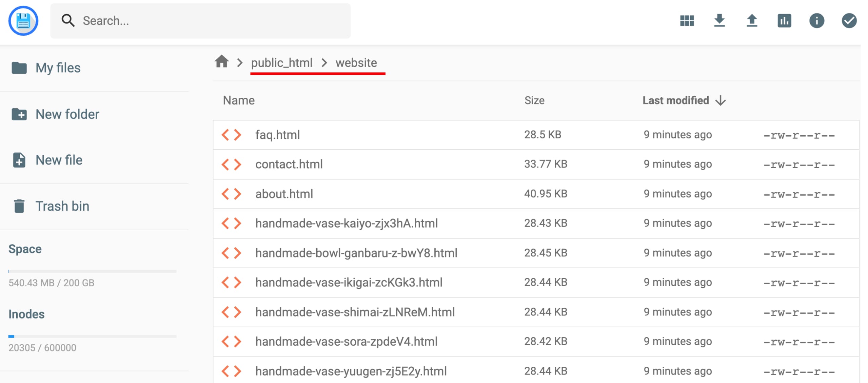Open faq.html with its code editor icon
Image resolution: width=868 pixels, height=383 pixels.
[231, 135]
